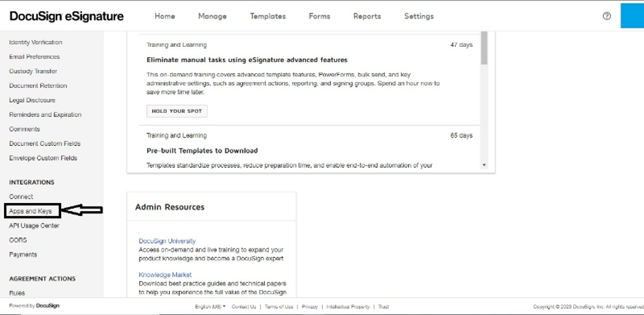The width and height of the screenshot is (644, 315).
Task: Click the Powered by DocuSign footer logo
Action: [x=34, y=306]
